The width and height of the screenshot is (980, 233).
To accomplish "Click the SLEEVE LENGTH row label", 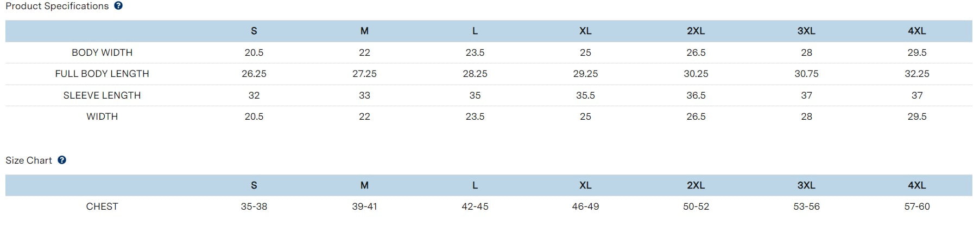I will click(102, 95).
